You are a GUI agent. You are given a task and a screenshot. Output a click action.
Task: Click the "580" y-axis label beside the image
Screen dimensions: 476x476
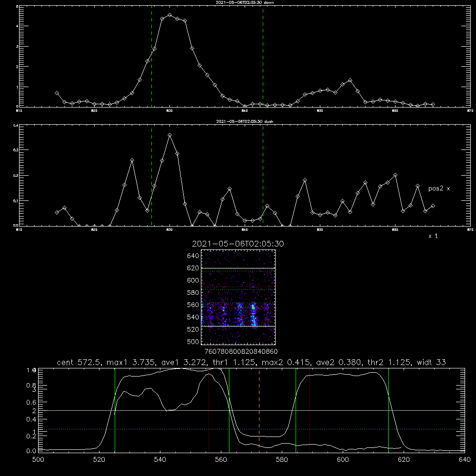click(193, 293)
